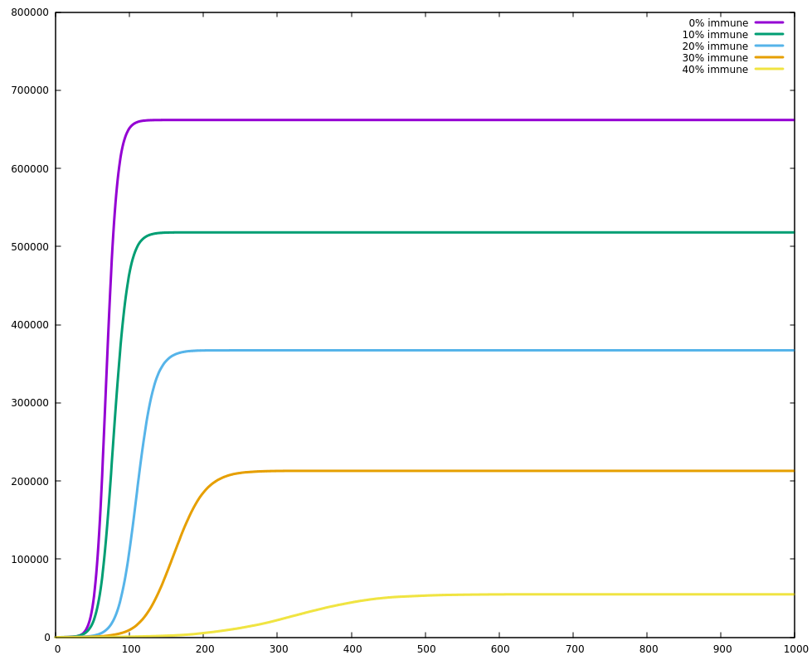
Task: Click the 100000 y-axis tick label
Action: tap(30, 560)
